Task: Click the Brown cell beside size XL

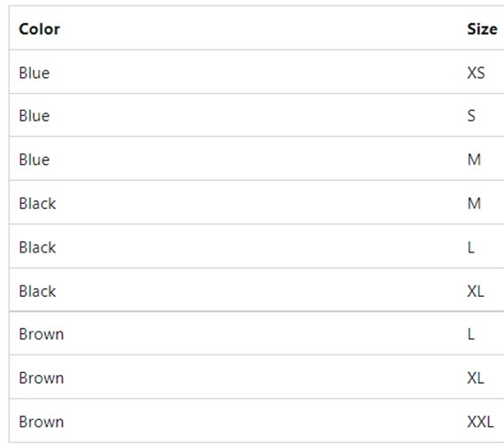Action: pyautogui.click(x=41, y=378)
